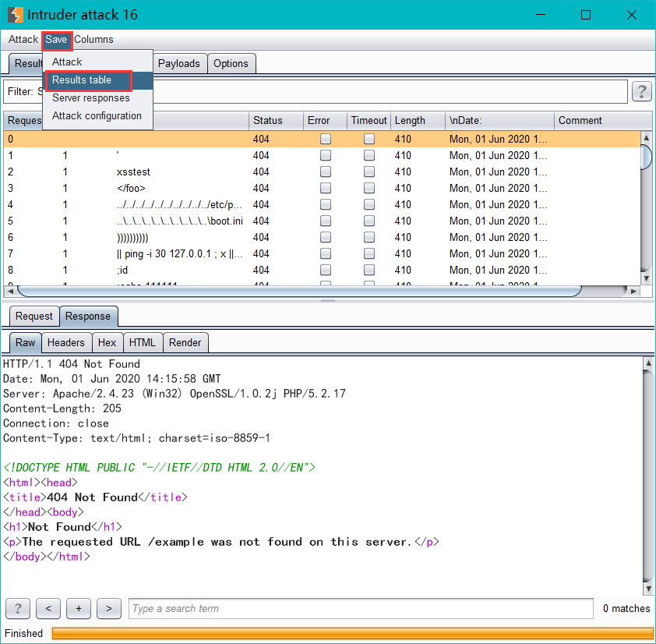Click horizontal scrollbar left arrow
The width and height of the screenshot is (656, 644).
(10, 291)
